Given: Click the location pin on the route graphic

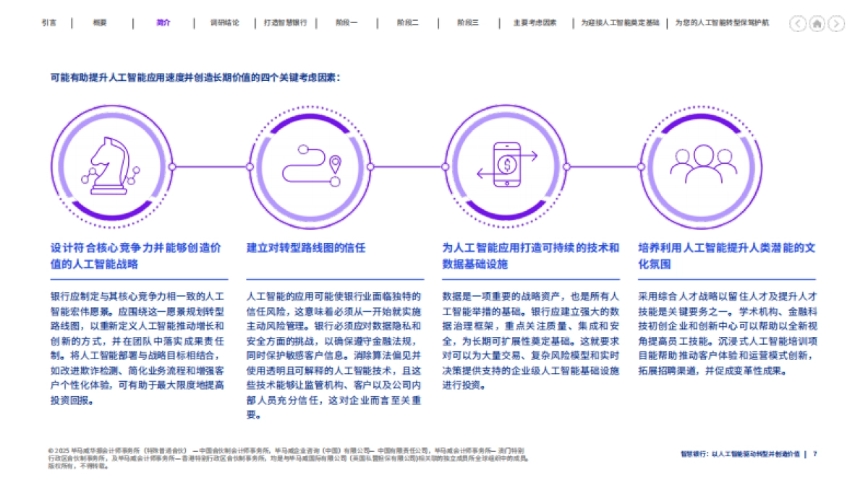Looking at the screenshot, I should coord(335,164).
